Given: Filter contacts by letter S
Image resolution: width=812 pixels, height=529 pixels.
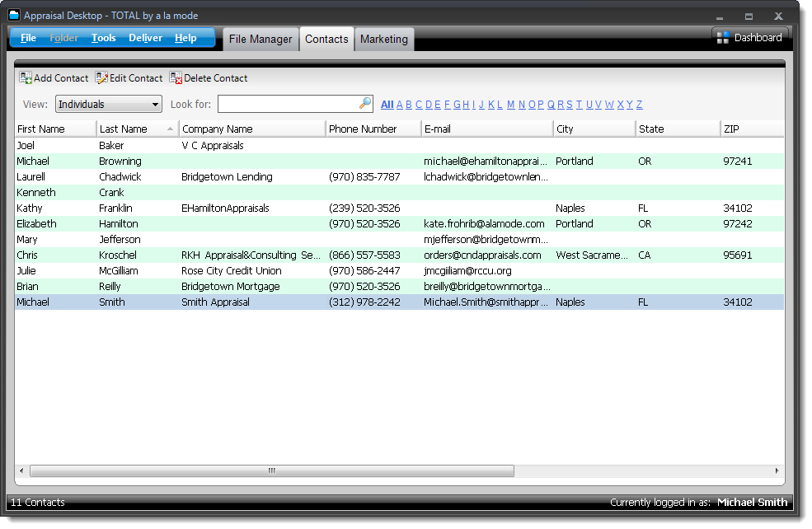Looking at the screenshot, I should pos(570,105).
